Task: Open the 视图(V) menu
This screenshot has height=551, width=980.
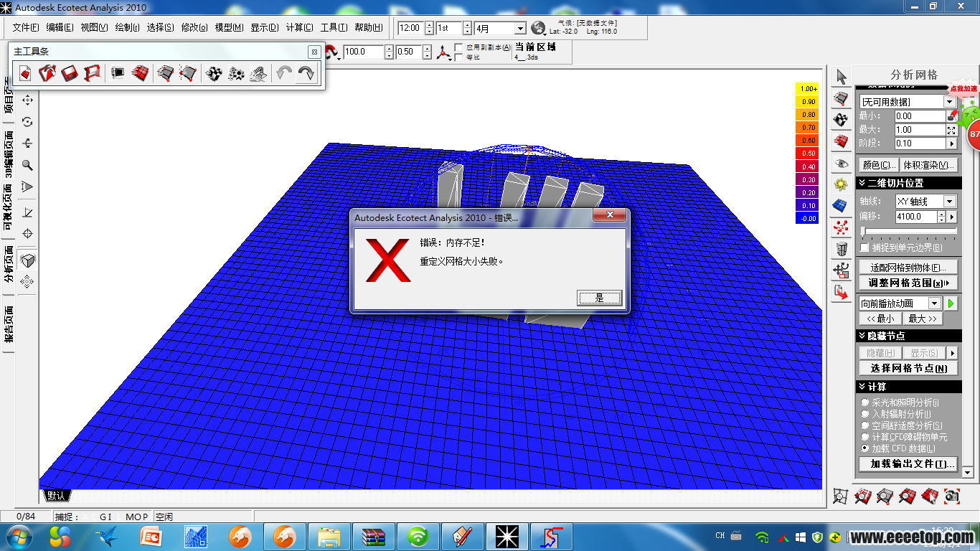Action: pyautogui.click(x=94, y=28)
